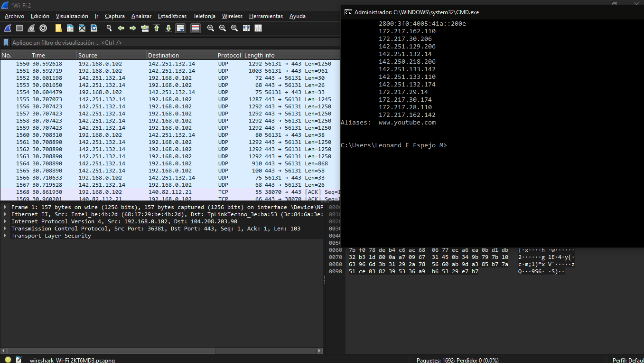Open the Wireless menu
644x363 pixels.
pyautogui.click(x=232, y=16)
